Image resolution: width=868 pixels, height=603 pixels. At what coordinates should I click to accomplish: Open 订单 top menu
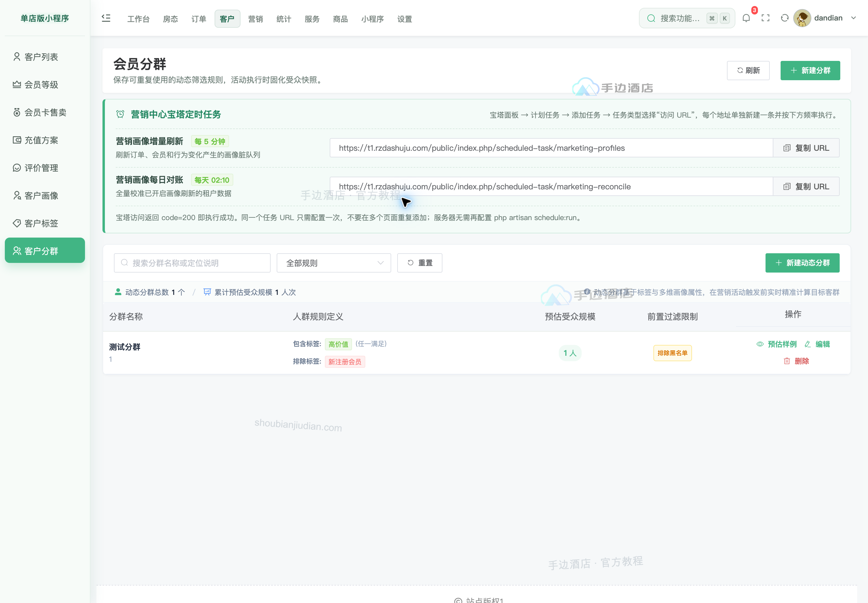(x=199, y=19)
